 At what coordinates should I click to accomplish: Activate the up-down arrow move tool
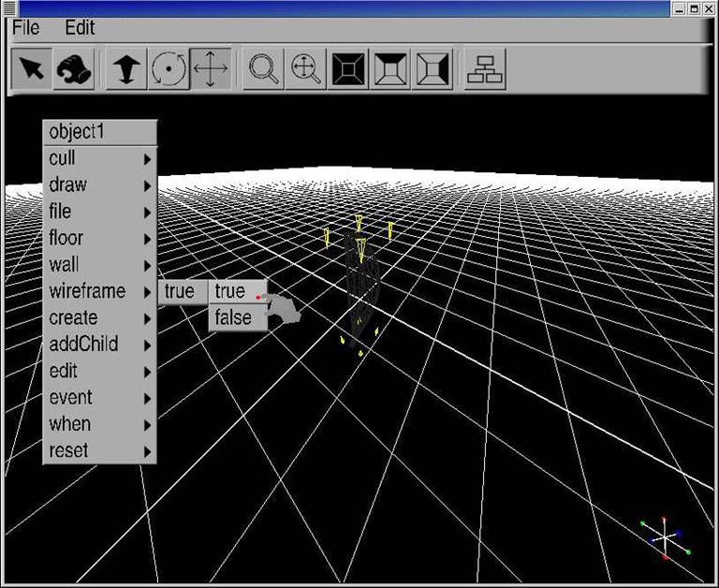pos(126,68)
